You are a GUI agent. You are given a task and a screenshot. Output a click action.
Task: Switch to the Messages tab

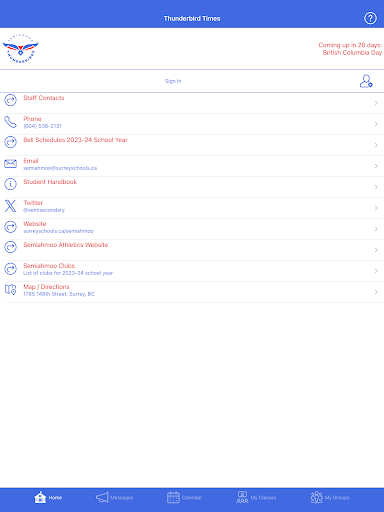point(114,497)
